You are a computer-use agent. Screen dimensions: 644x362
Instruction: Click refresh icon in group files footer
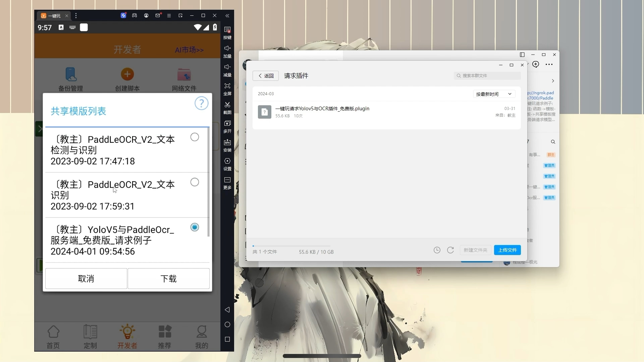point(450,250)
